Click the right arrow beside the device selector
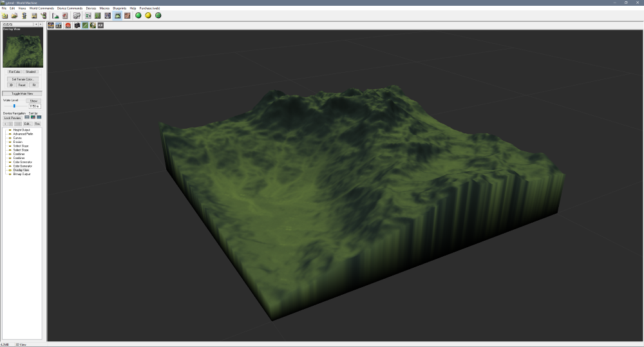 40,24
